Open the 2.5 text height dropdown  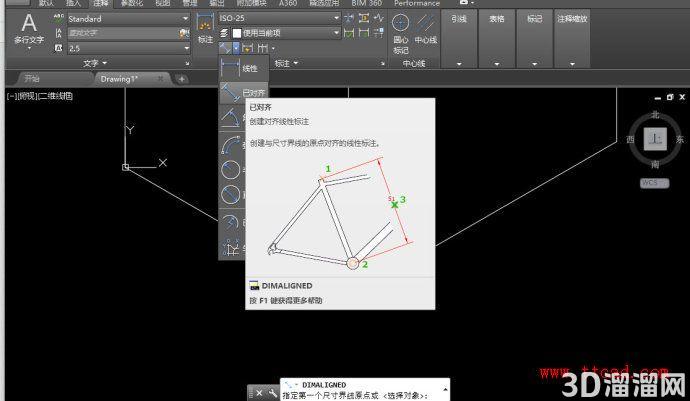pyautogui.click(x=128, y=48)
